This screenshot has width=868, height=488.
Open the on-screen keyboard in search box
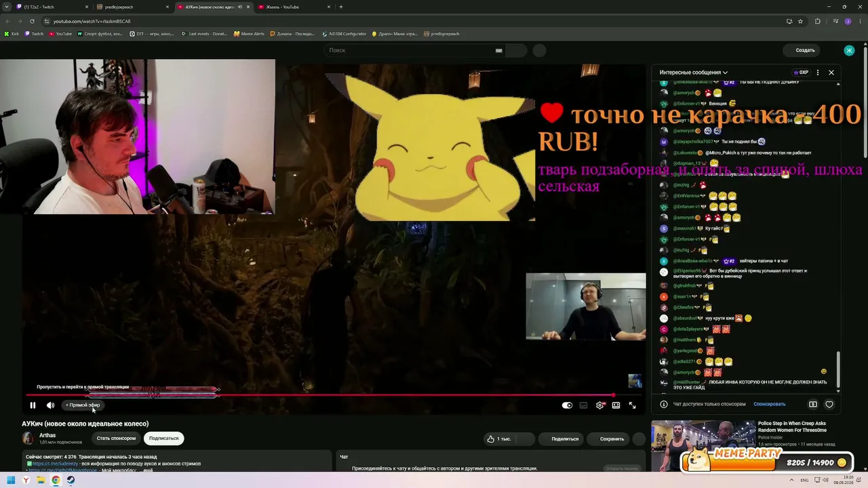[x=498, y=50]
